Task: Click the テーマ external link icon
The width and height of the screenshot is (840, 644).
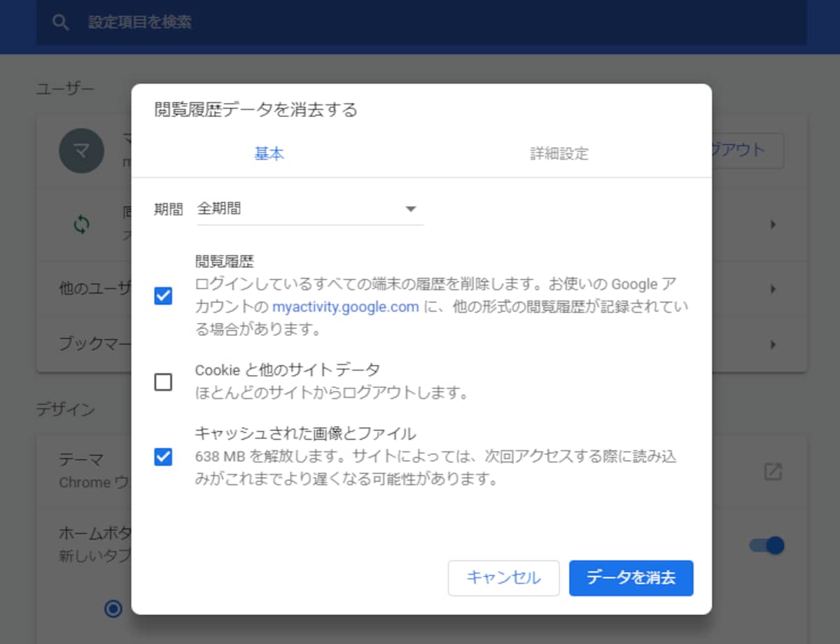Action: click(x=773, y=471)
